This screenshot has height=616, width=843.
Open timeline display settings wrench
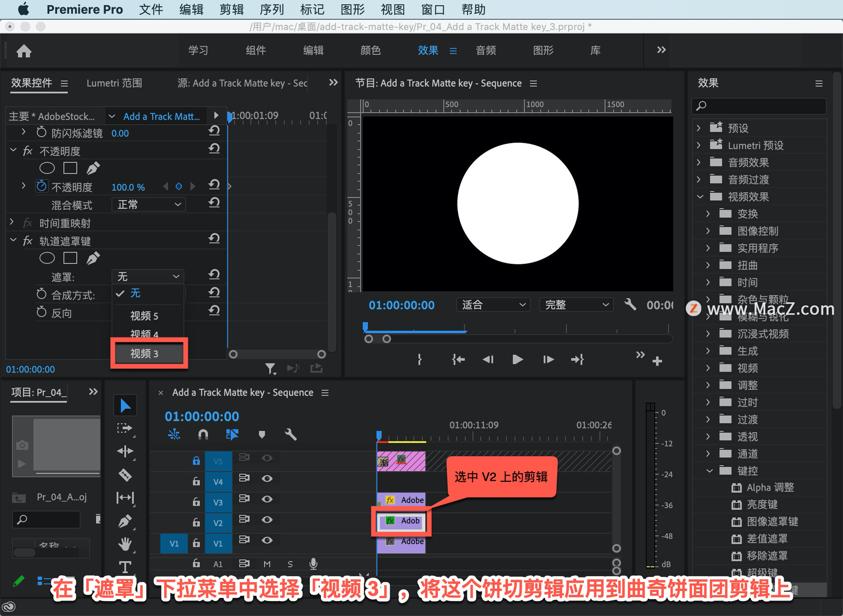[x=291, y=434]
